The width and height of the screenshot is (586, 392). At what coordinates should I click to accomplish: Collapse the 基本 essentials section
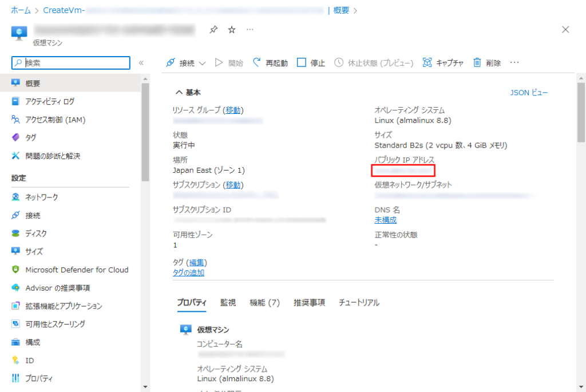(x=179, y=92)
